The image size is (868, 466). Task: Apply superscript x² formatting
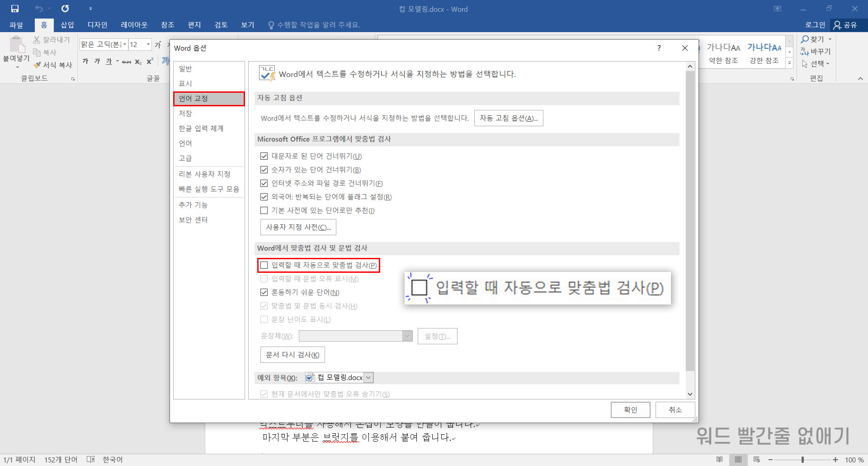tap(150, 61)
